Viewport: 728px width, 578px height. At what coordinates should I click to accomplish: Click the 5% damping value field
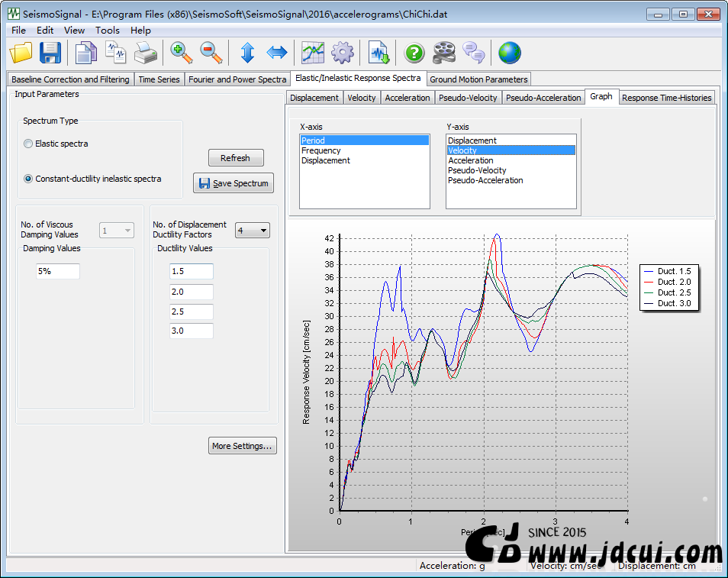[57, 271]
